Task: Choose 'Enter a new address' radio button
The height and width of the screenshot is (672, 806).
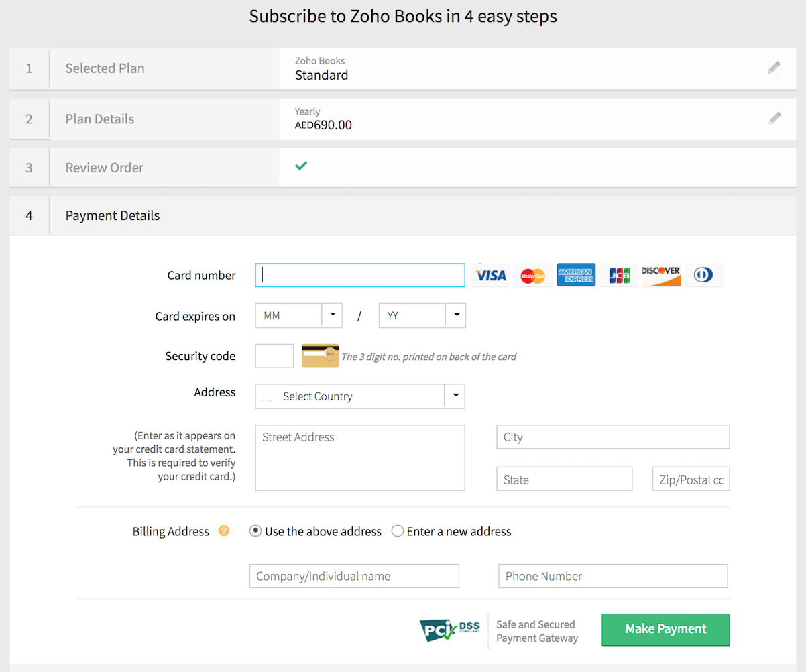Action: (398, 531)
